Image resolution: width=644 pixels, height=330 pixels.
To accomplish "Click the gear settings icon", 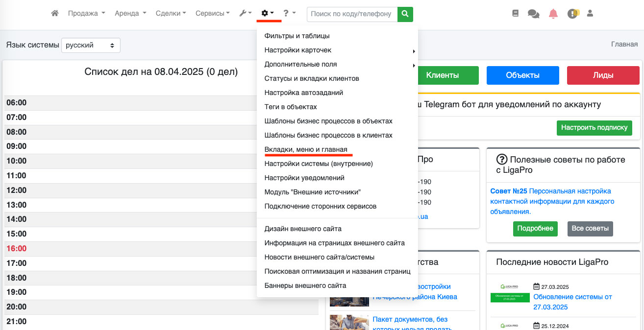I will click(x=268, y=14).
